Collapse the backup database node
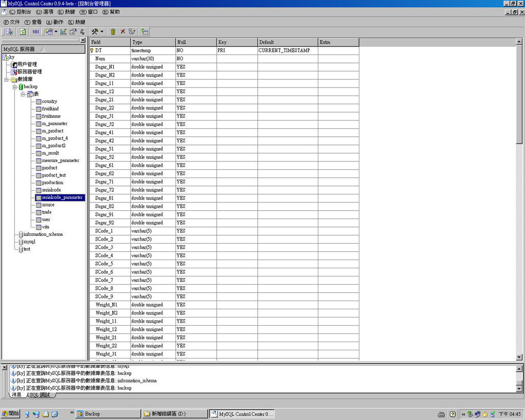525x420 pixels. (14, 87)
